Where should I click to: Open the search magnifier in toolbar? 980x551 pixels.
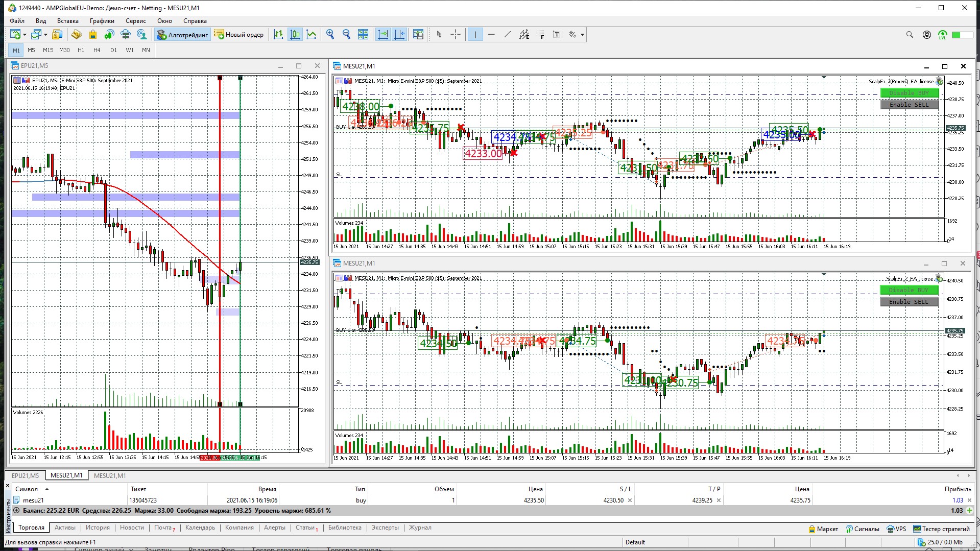[x=910, y=35]
